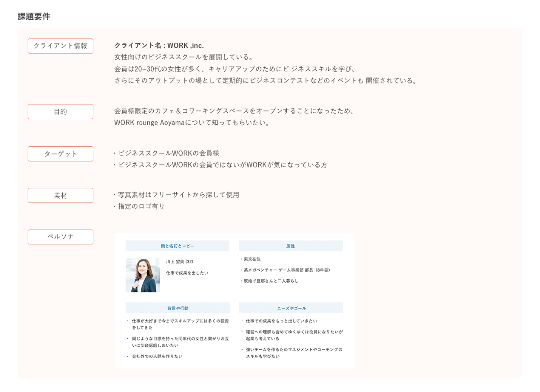Image resolution: width=540 pixels, height=392 pixels.
Task: Click the 写真素材はフリーサイト bullet line
Action: click(x=178, y=194)
